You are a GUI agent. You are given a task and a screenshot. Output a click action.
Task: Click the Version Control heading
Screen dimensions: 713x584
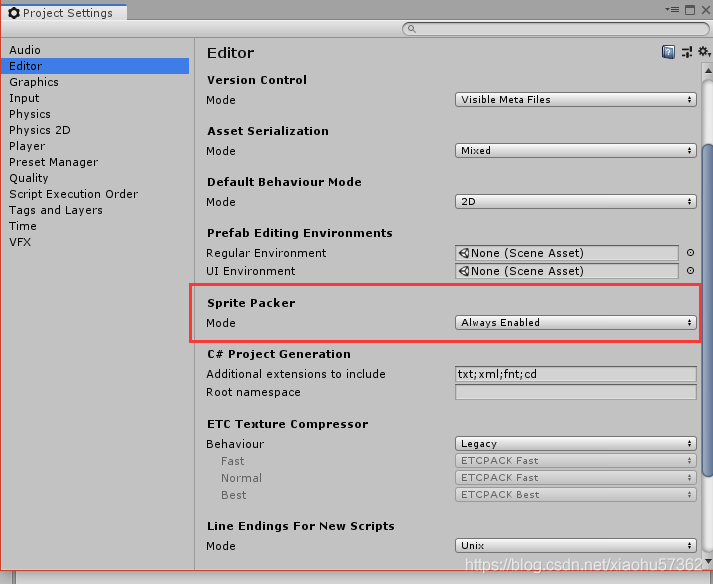[257, 80]
